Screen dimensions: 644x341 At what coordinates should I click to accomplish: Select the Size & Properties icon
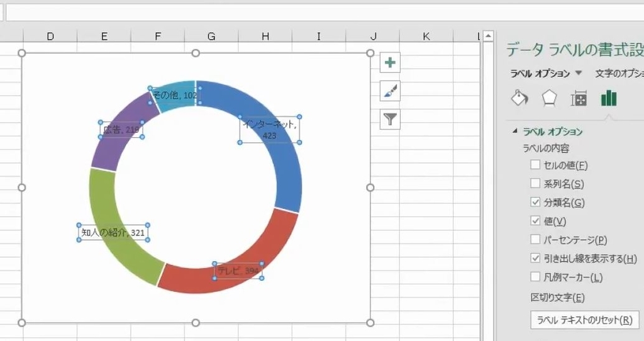pos(579,99)
